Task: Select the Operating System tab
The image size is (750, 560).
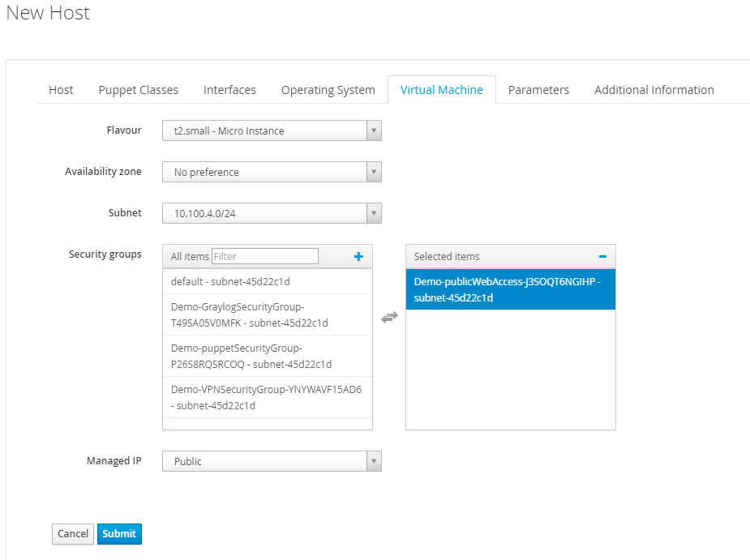Action: [328, 90]
